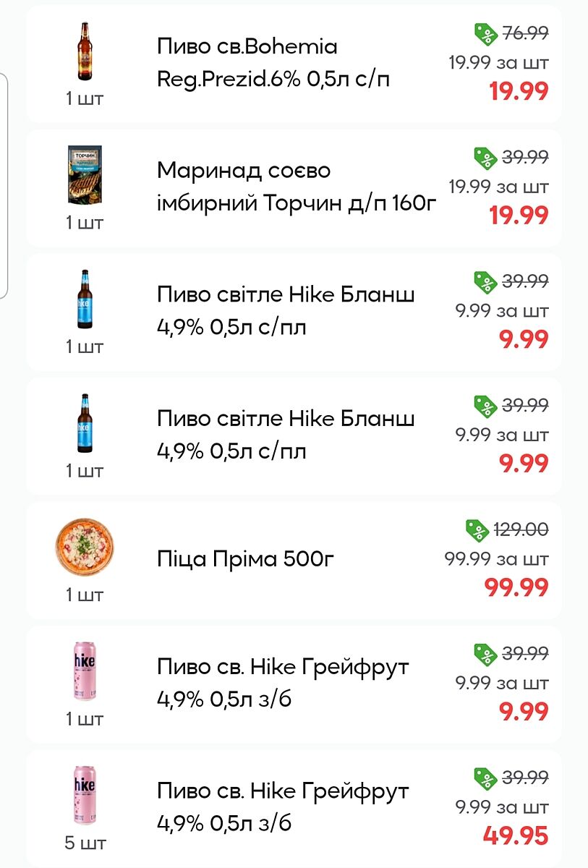Tap the 1 шт label under the pizza

point(85,595)
